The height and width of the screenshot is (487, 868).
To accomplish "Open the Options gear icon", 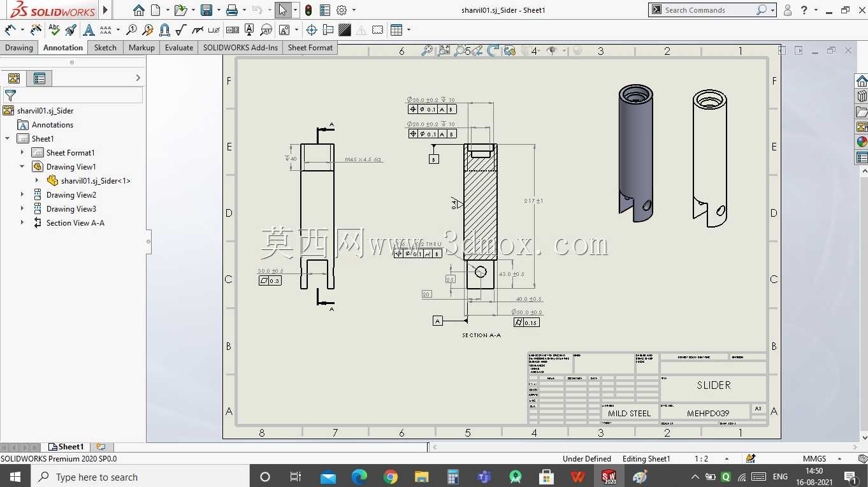I will (x=342, y=10).
